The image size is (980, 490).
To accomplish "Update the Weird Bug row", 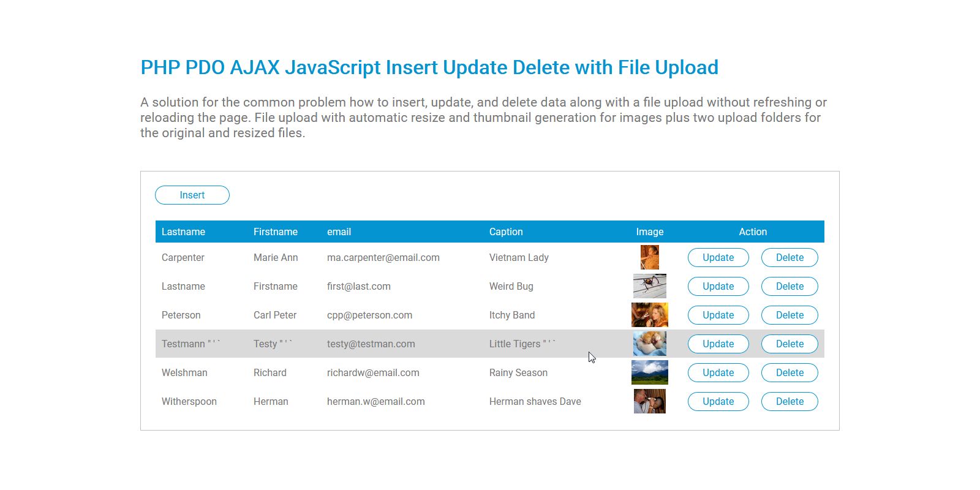I will coord(718,287).
